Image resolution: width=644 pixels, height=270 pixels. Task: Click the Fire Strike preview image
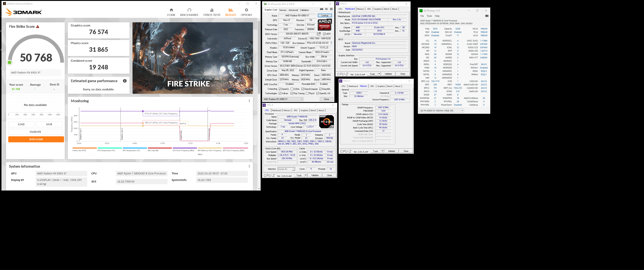192,58
